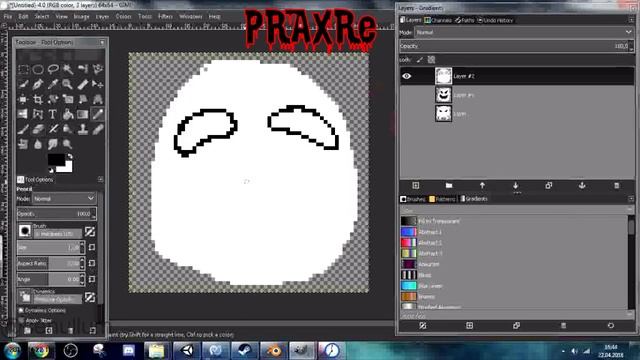Image resolution: width=640 pixels, height=360 pixels.
Task: Select the Measure ruler tool
Action: [83, 84]
